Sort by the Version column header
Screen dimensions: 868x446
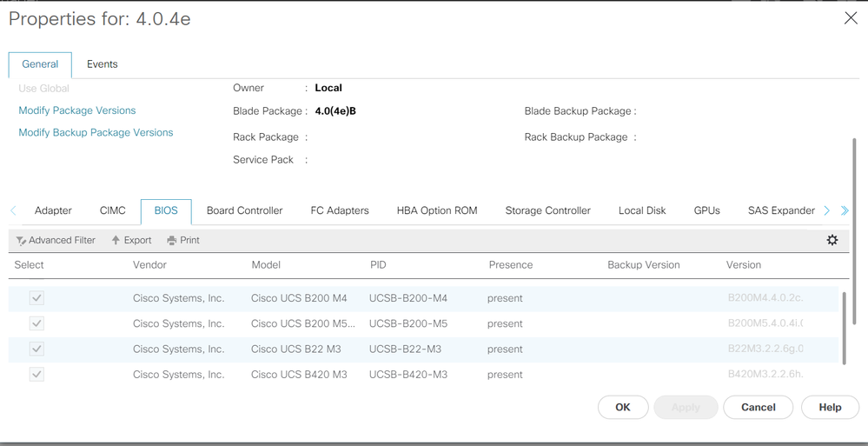tap(744, 265)
